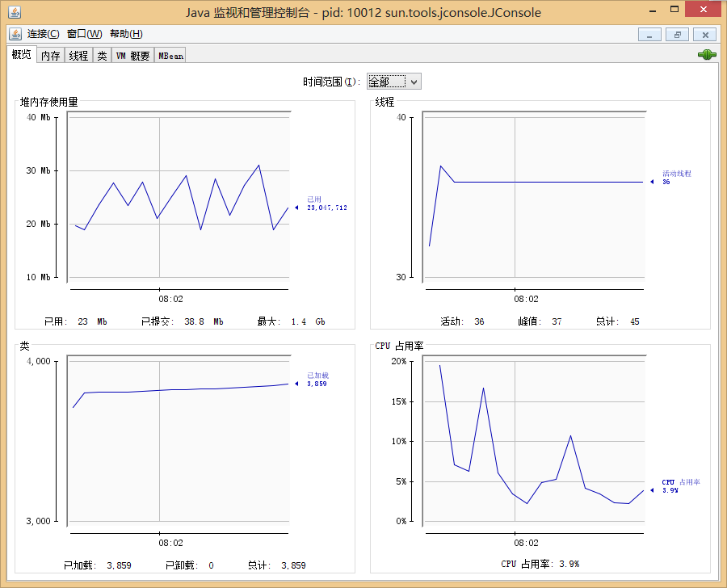Image resolution: width=727 pixels, height=588 pixels.
Task: Click the CPU 占用率 3.9% chart legend
Action: pyautogui.click(x=681, y=486)
